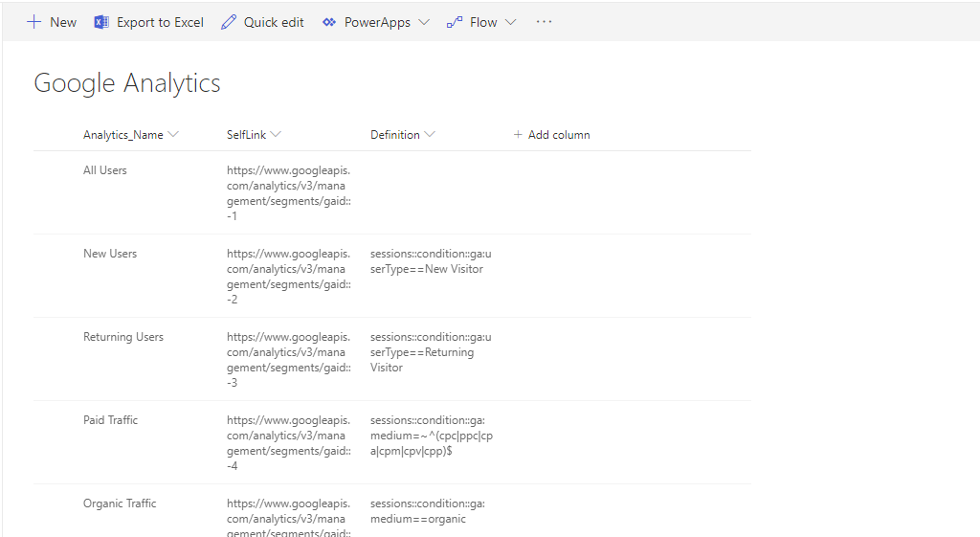Expand the PowerApps dropdown chevron
980x537 pixels.
pyautogui.click(x=424, y=22)
